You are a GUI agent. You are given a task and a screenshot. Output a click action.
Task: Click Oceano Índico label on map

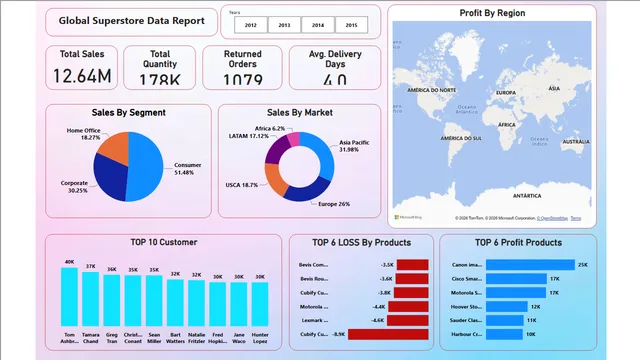(x=539, y=141)
